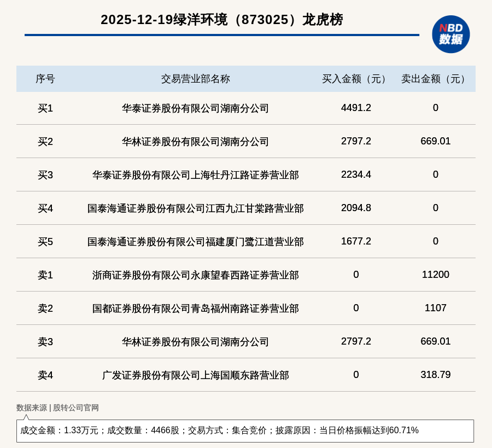Select the 买2 row label
Screen dimensions: 492x448
pos(45,142)
